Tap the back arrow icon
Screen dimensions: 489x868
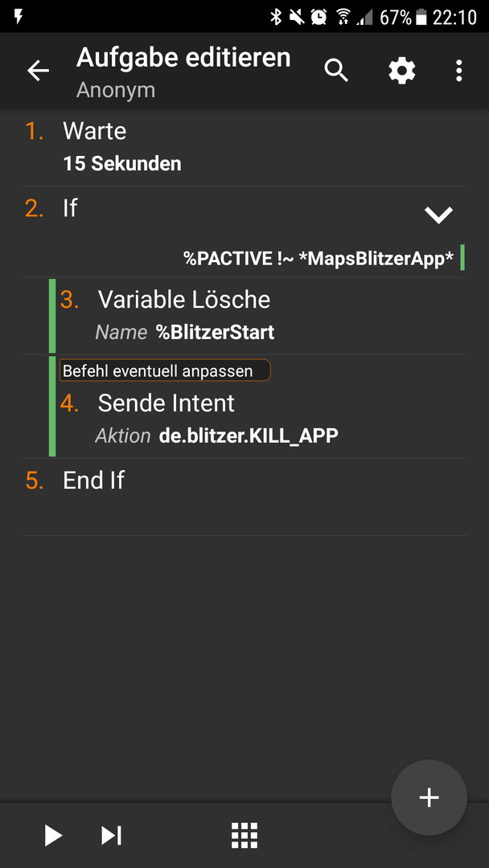(39, 71)
